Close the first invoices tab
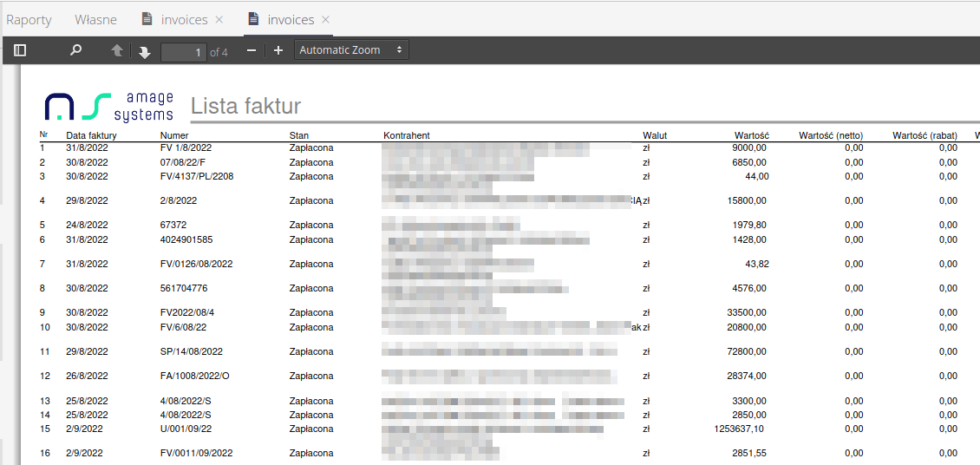The width and height of the screenshot is (980, 465). [219, 20]
